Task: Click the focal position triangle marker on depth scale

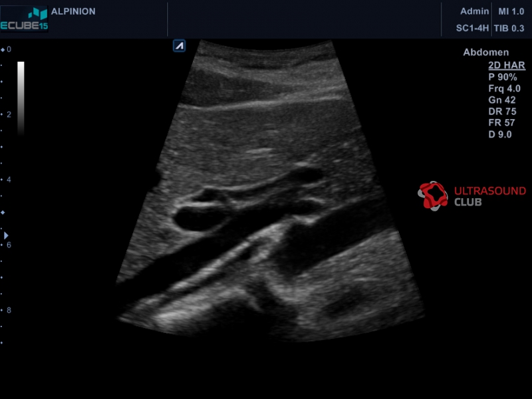Action: (6, 235)
